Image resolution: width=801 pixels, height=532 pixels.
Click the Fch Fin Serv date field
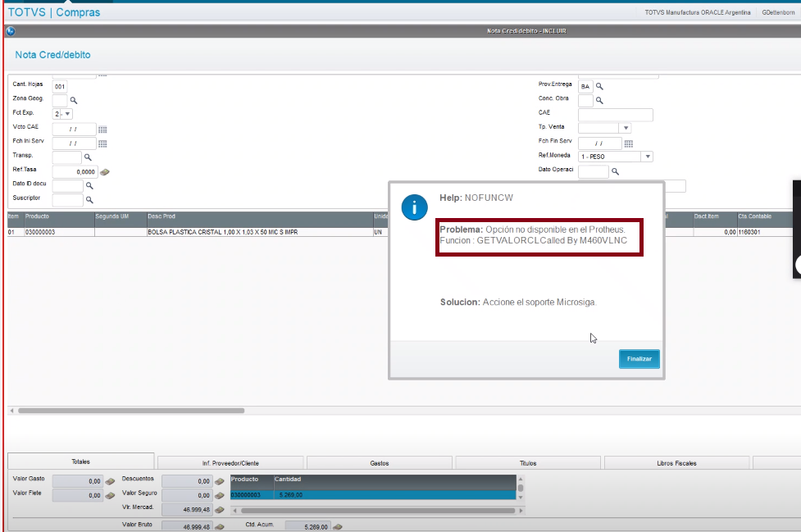[x=600, y=143]
